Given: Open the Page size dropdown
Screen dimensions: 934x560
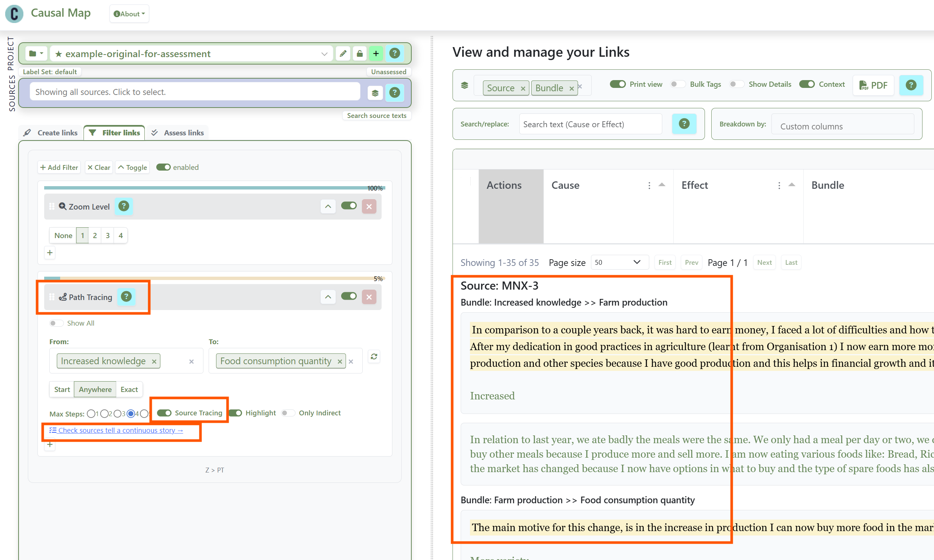Looking at the screenshot, I should 620,262.
